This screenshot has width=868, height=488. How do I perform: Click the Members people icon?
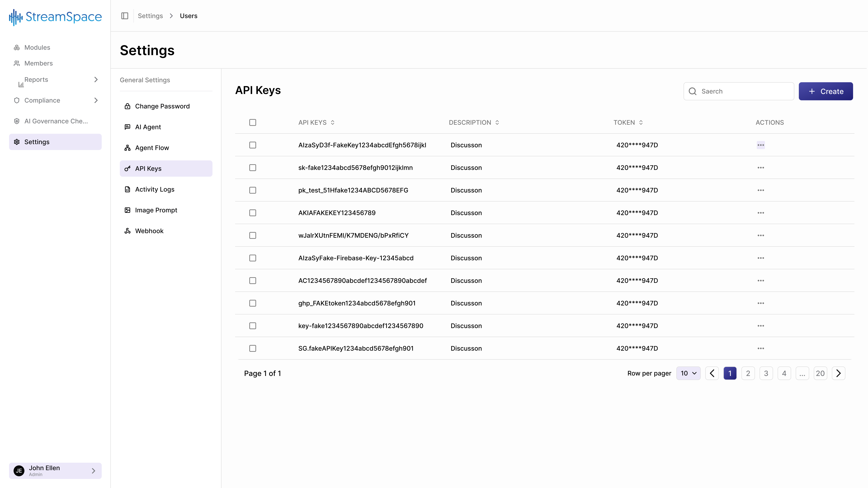[x=17, y=63]
